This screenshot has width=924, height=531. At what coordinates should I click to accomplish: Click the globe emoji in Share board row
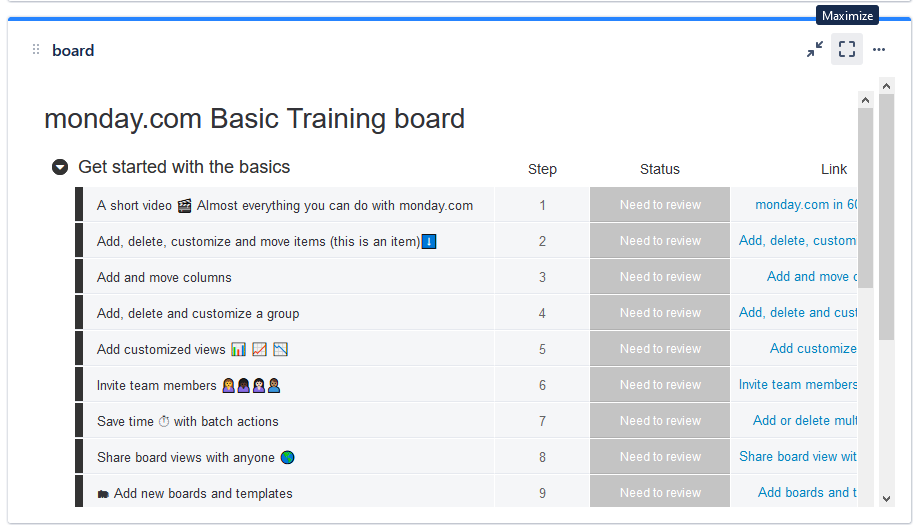pyautogui.click(x=288, y=457)
